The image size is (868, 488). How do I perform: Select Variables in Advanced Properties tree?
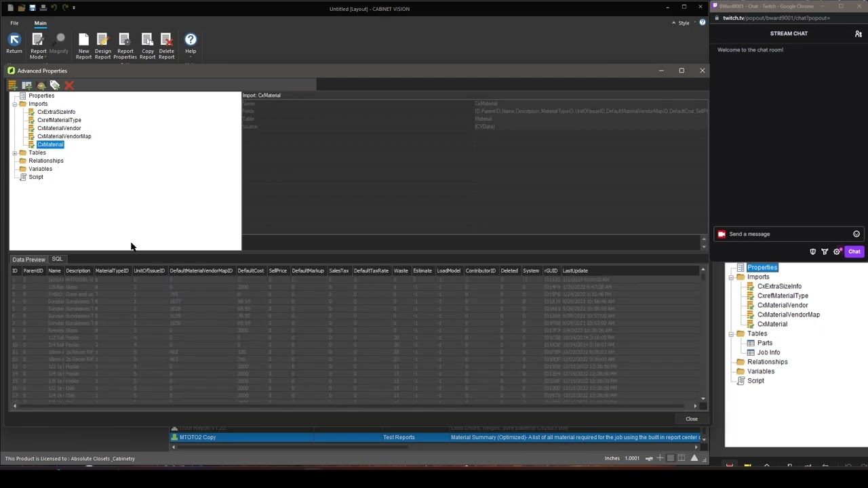point(40,169)
